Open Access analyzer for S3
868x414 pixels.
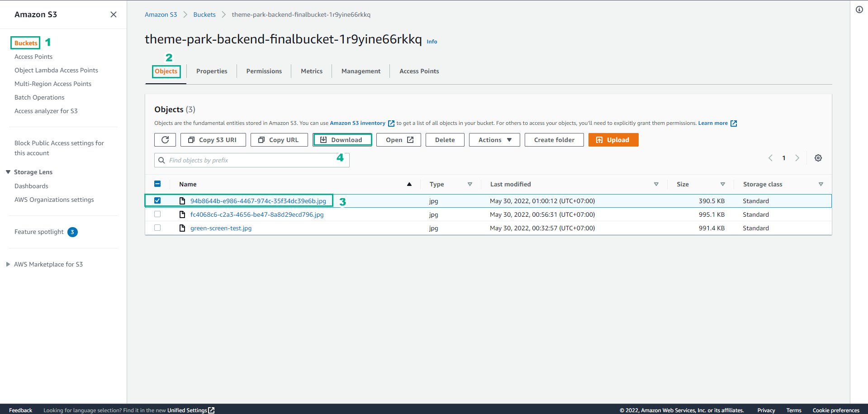click(46, 111)
